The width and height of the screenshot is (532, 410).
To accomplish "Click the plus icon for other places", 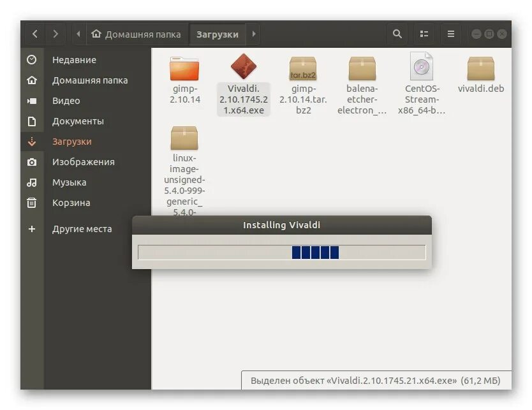I will point(31,229).
